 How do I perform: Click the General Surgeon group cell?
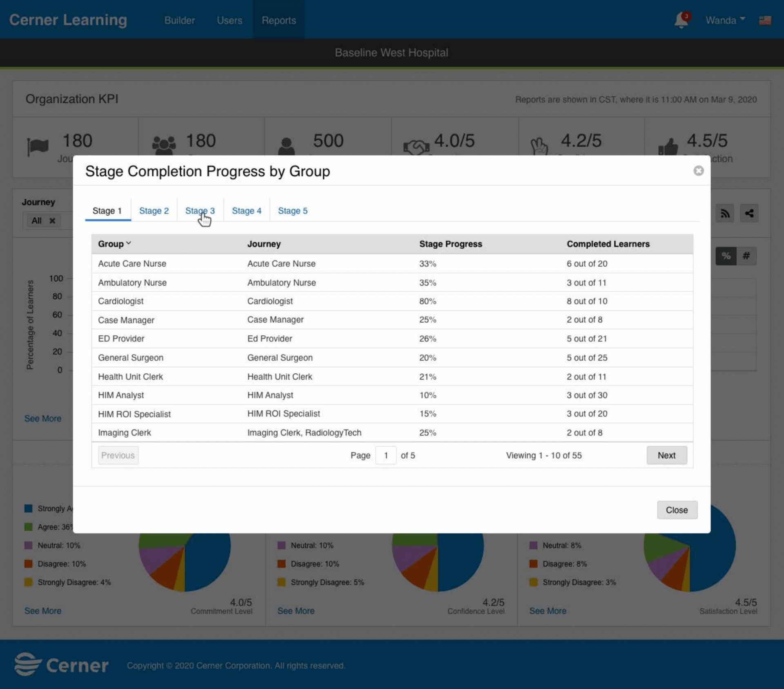coord(131,358)
